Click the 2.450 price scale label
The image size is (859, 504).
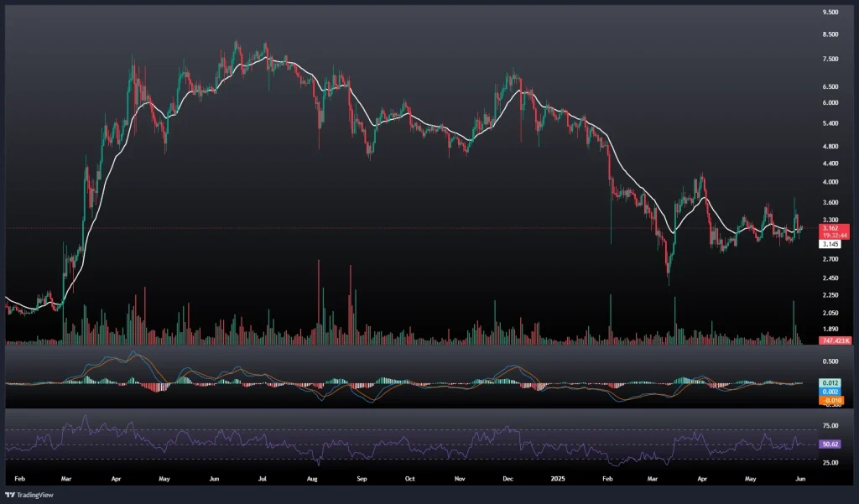pyautogui.click(x=830, y=278)
